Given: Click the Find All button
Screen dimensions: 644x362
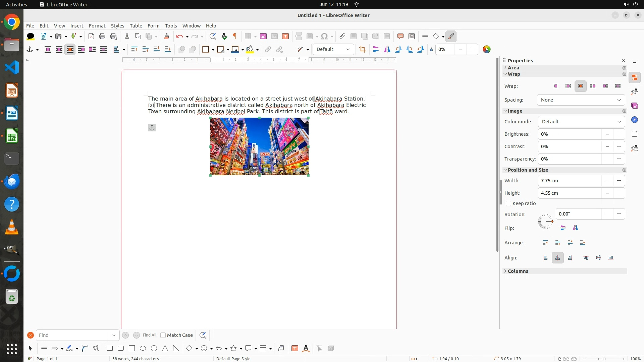Looking at the screenshot, I should click(149, 335).
